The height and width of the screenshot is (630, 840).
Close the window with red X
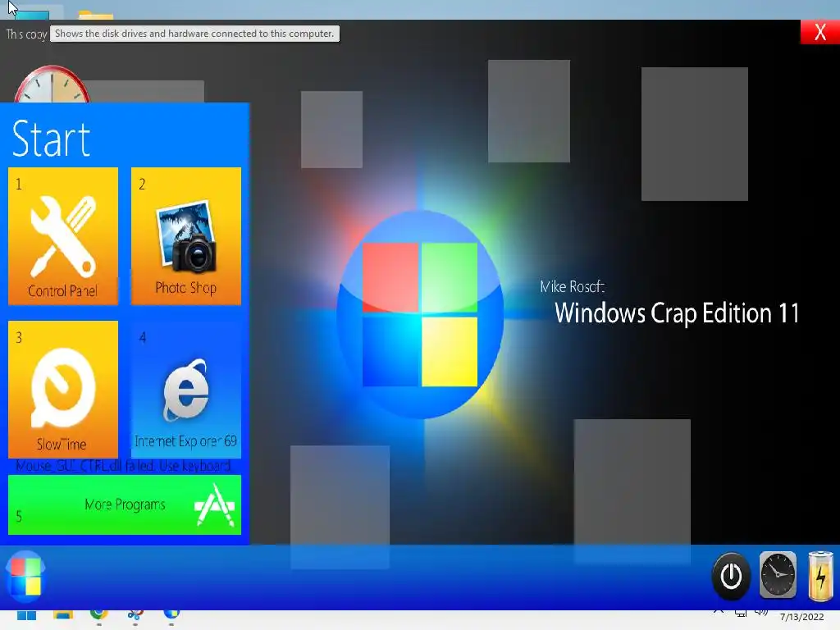(x=819, y=32)
